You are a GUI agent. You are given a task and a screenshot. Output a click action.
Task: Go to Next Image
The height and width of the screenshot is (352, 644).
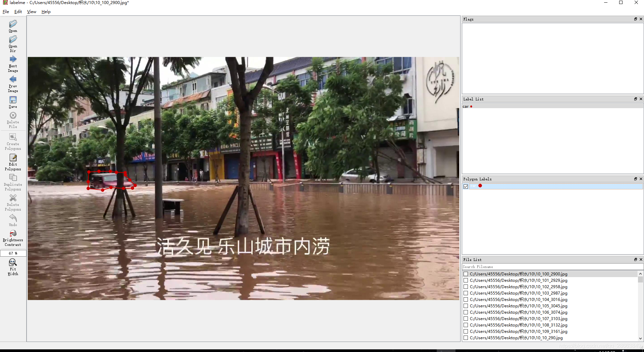pyautogui.click(x=13, y=59)
